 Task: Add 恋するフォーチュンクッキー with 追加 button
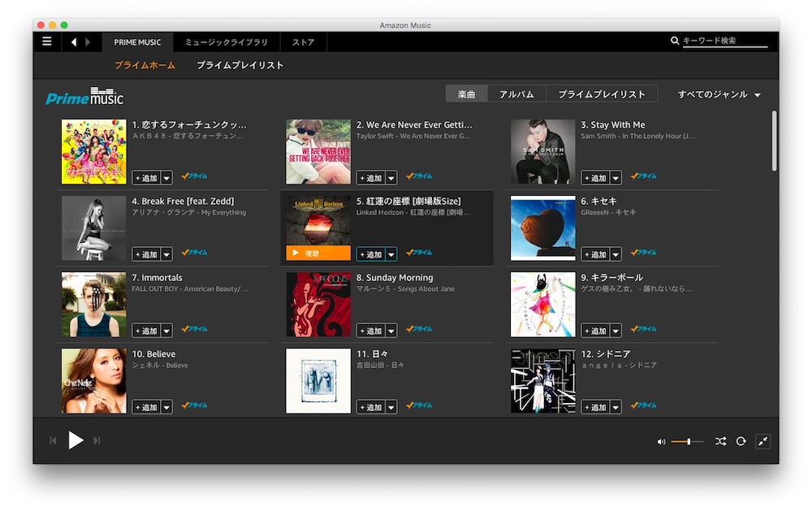(x=146, y=178)
